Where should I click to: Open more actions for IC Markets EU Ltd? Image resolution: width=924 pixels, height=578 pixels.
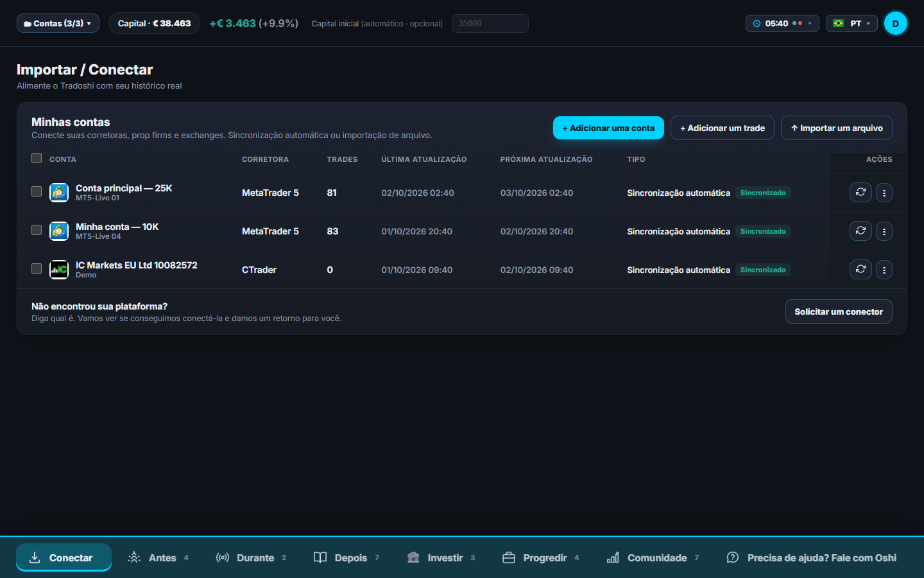884,270
